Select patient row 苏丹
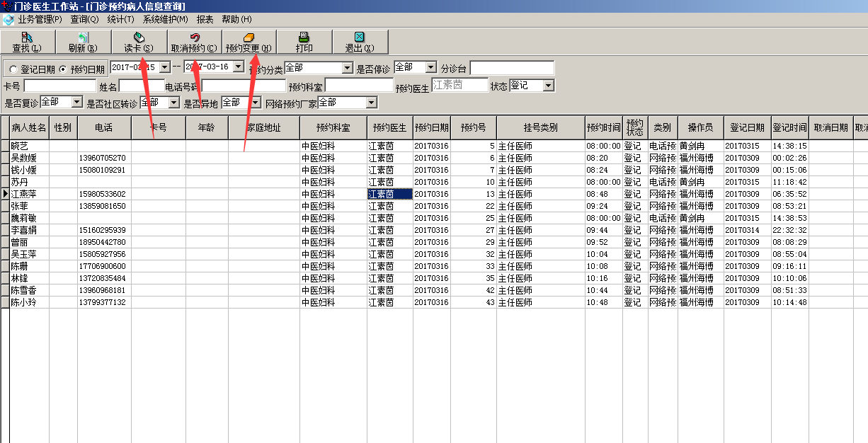Image resolution: width=868 pixels, height=443 pixels. pyautogui.click(x=434, y=182)
